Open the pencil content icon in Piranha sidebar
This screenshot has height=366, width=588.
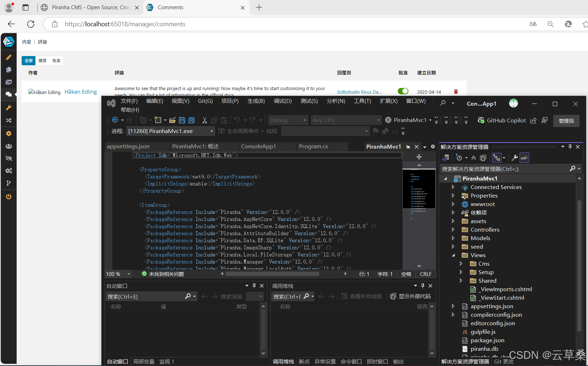tap(9, 57)
